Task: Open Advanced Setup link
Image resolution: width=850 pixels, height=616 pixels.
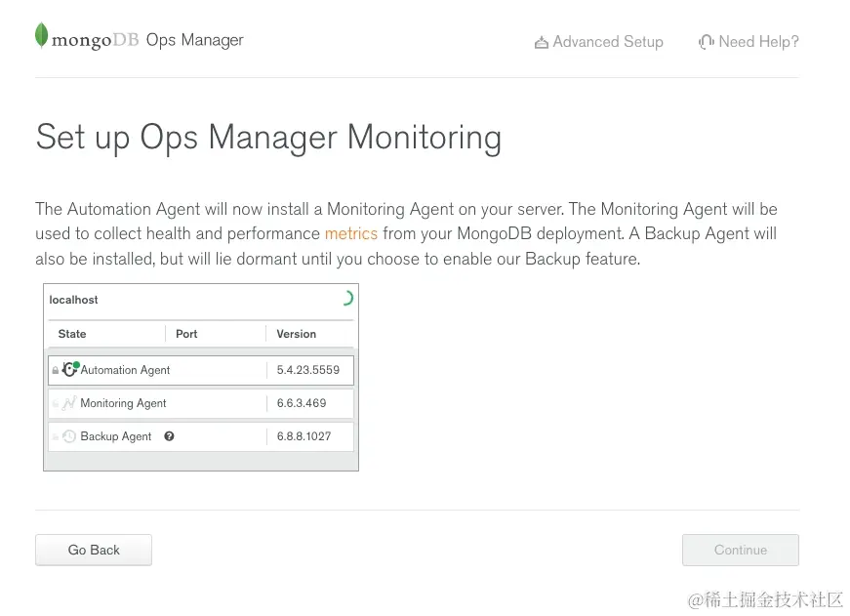Action: point(598,42)
